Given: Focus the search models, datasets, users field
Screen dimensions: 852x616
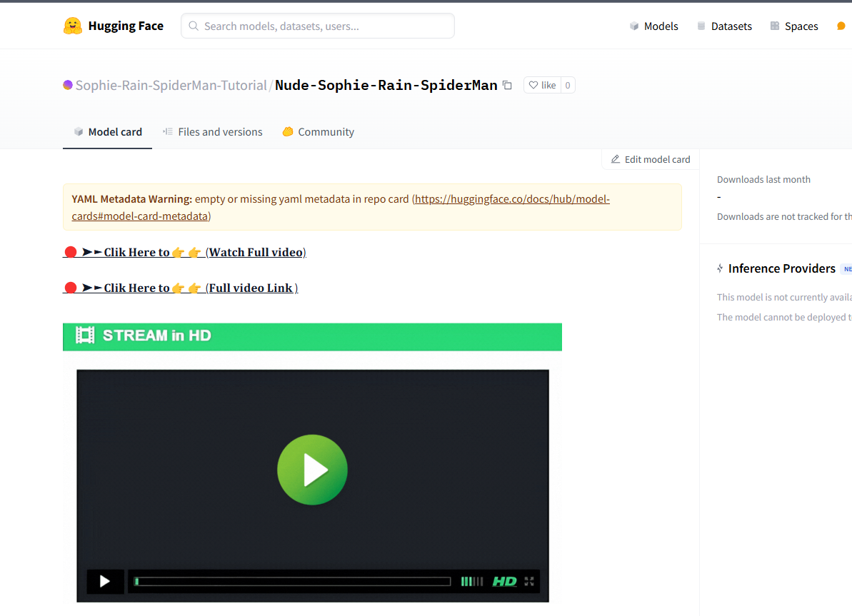Looking at the screenshot, I should pyautogui.click(x=317, y=26).
